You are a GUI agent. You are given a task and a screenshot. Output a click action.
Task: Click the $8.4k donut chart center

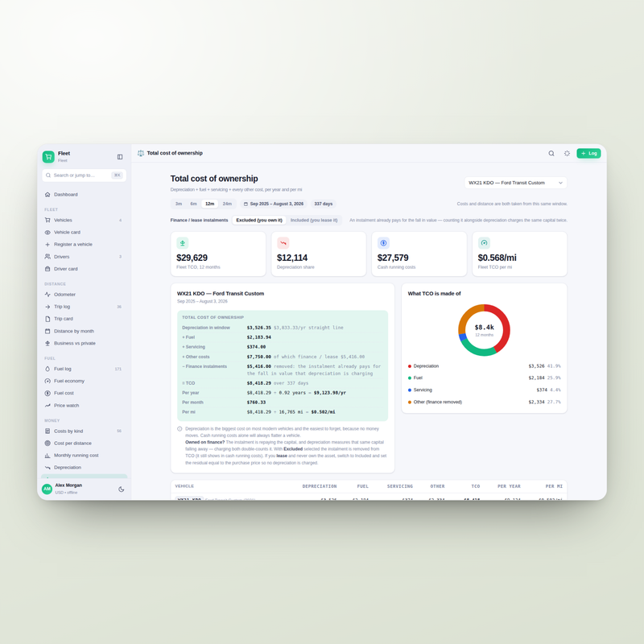pyautogui.click(x=485, y=330)
